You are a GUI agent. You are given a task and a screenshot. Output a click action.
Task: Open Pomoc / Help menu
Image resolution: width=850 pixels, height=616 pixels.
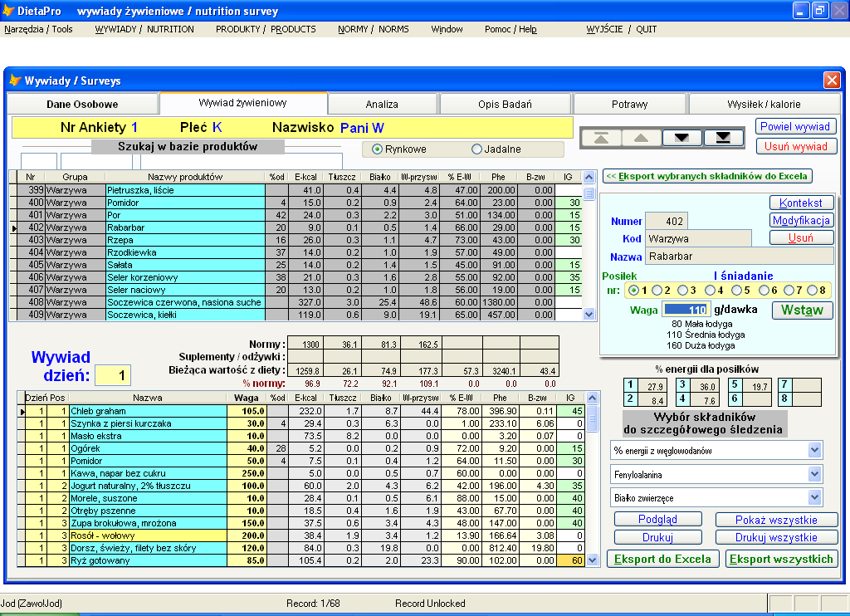pos(510,29)
